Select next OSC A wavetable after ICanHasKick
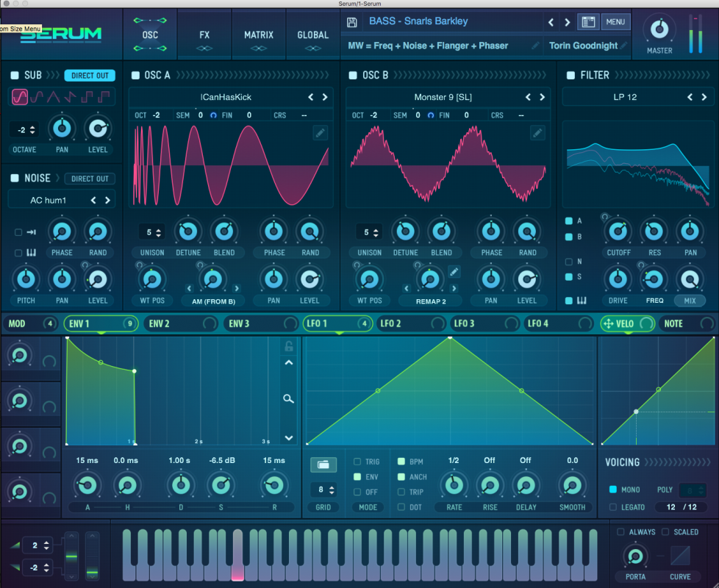 pos(325,97)
